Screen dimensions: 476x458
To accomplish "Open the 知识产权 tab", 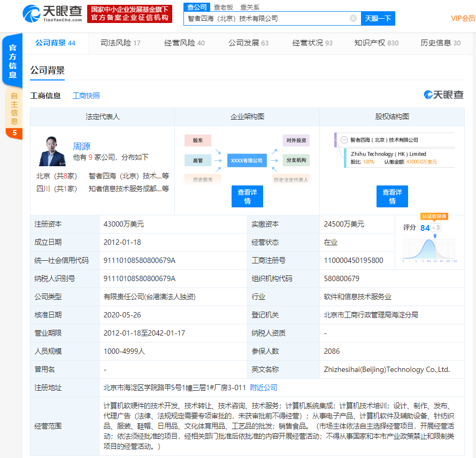I will (x=376, y=43).
